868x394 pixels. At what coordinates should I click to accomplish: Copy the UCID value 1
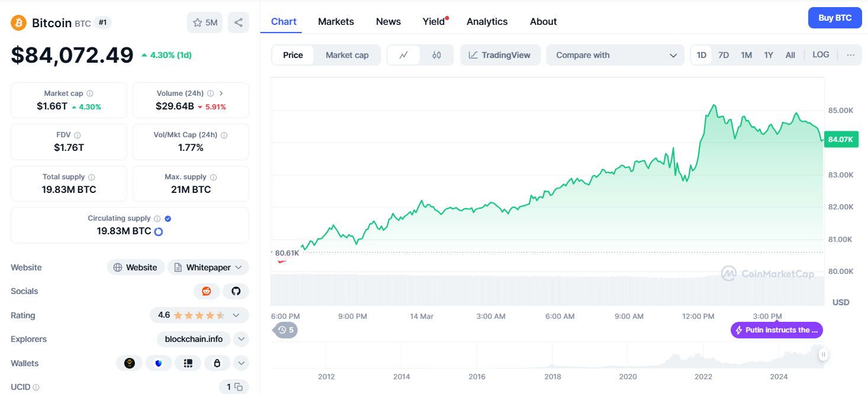coord(238,387)
